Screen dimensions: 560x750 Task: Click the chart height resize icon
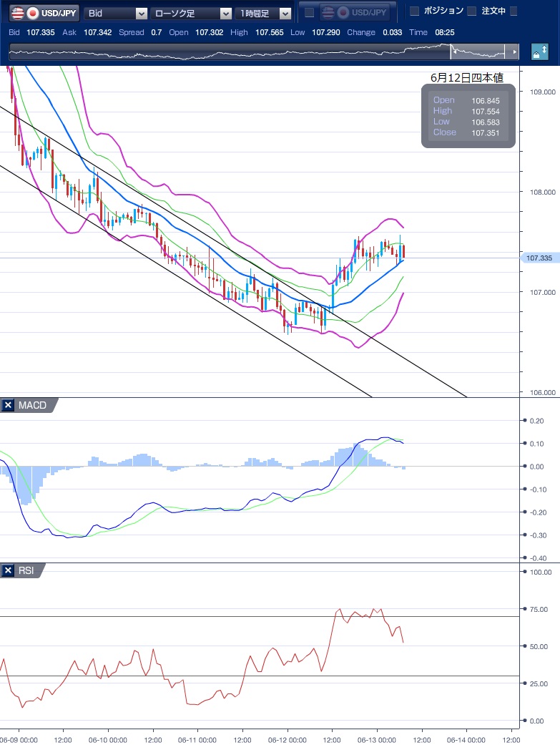point(539,53)
